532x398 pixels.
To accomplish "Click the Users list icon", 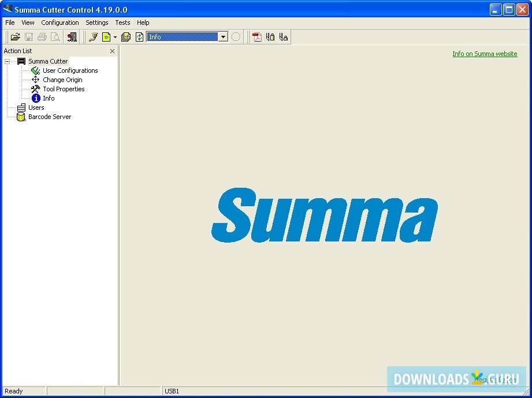I will coord(21,107).
